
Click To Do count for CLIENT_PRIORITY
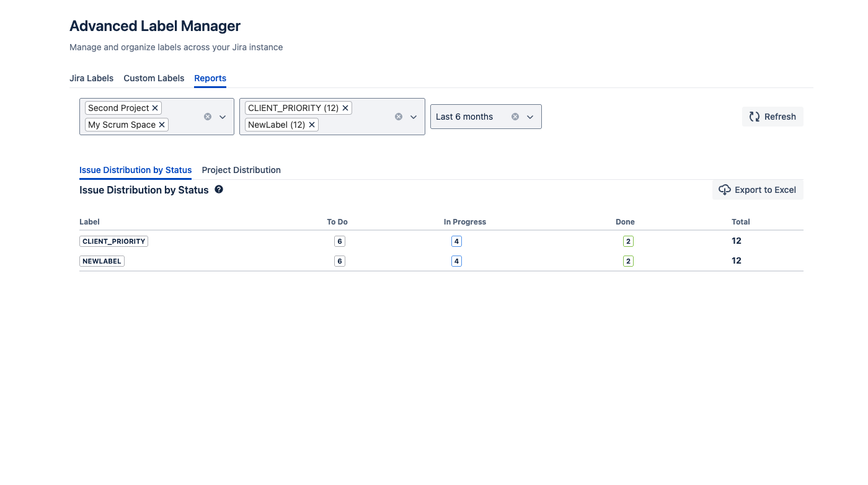pos(339,241)
